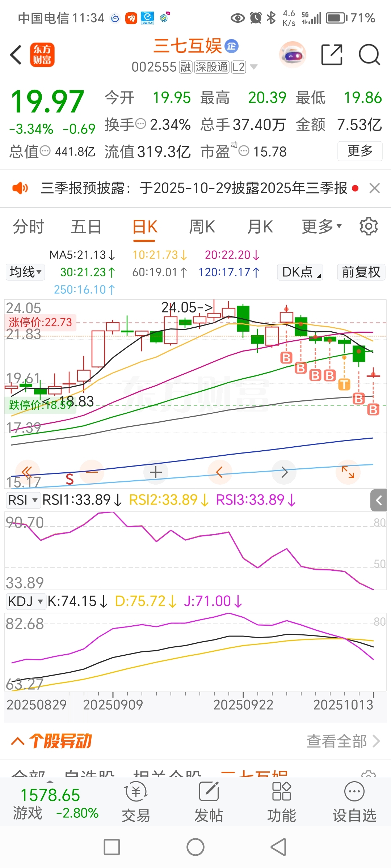Open the DK点 dropdown
This screenshot has width=391, height=868.
[x=300, y=272]
